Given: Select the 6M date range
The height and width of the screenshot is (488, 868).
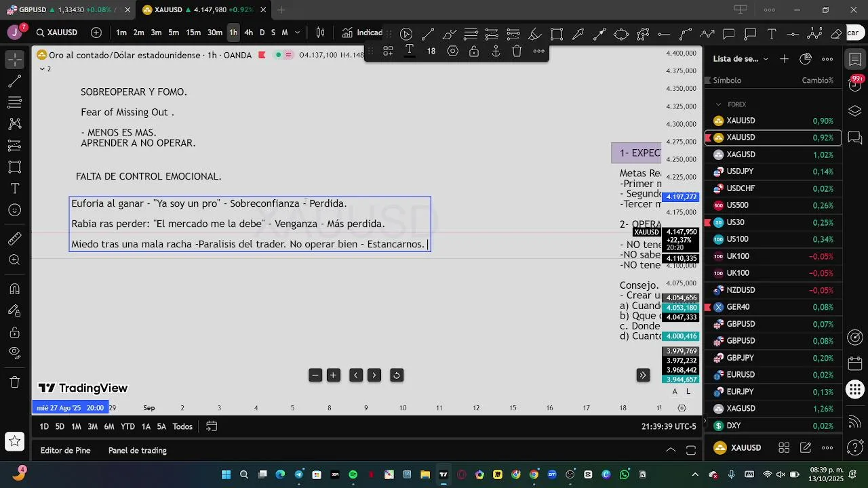Looking at the screenshot, I should (108, 426).
